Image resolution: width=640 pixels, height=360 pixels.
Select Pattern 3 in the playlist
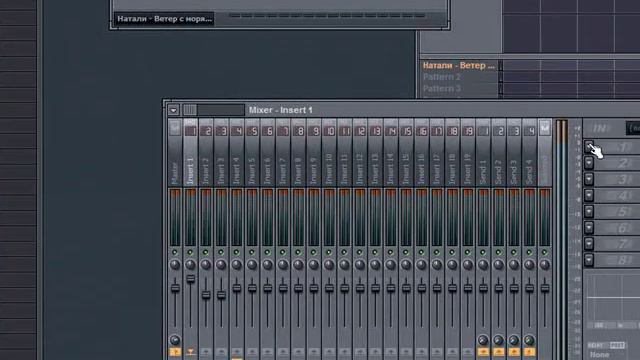click(442, 89)
